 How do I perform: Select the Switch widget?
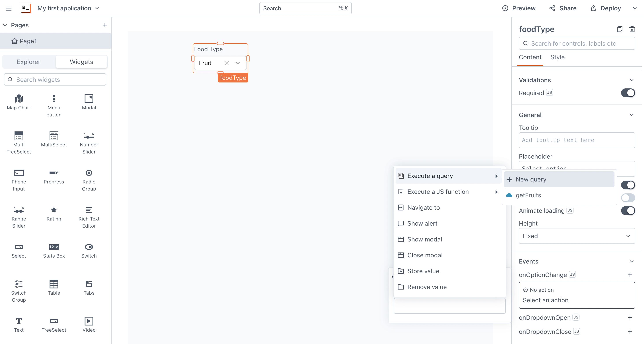[89, 251]
